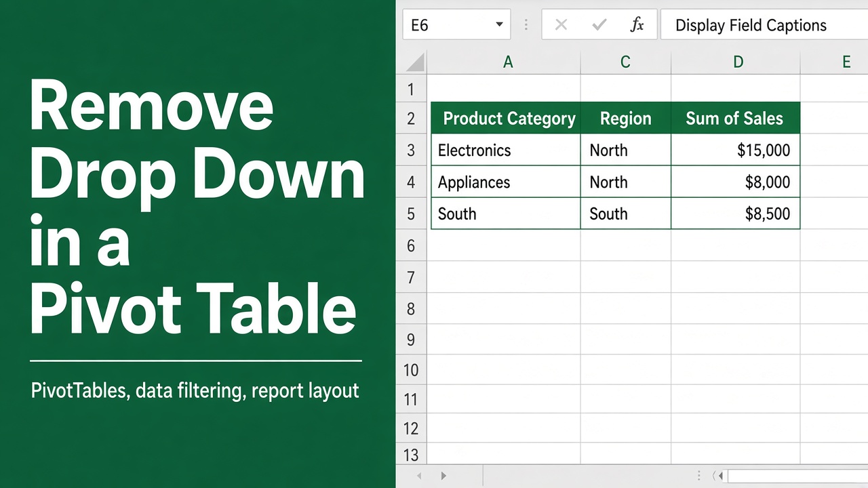Click the Region header cell

[x=626, y=119]
